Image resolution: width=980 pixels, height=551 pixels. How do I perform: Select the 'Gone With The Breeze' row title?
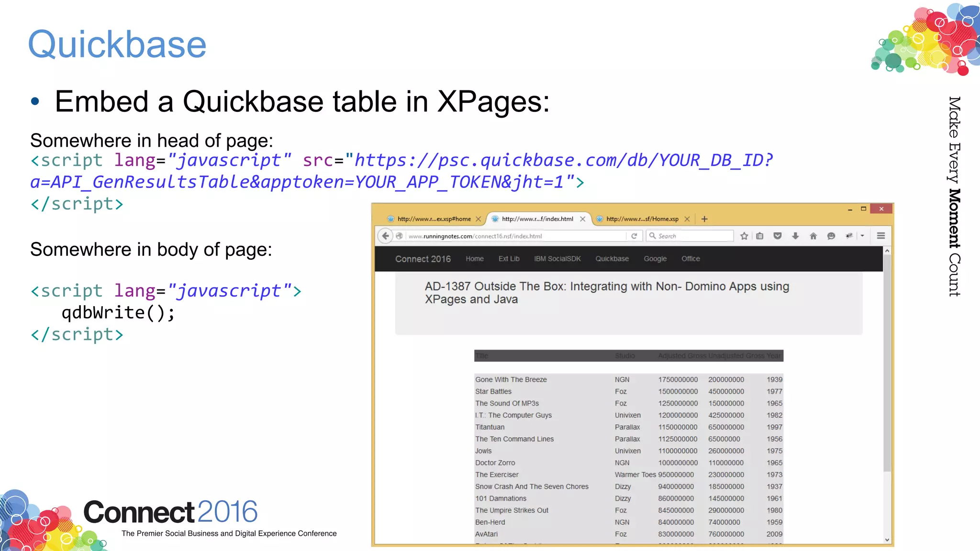511,379
